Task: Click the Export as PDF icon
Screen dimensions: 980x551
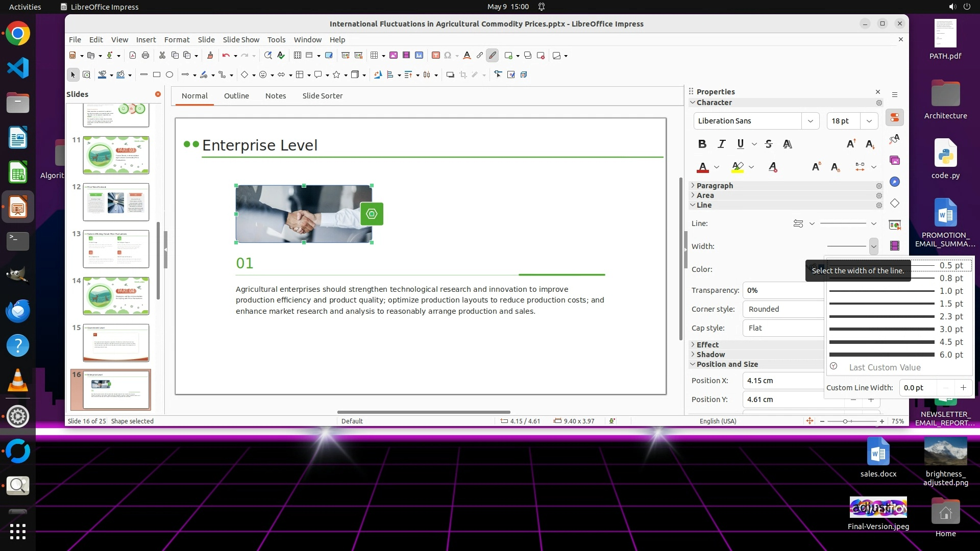Action: (133, 56)
